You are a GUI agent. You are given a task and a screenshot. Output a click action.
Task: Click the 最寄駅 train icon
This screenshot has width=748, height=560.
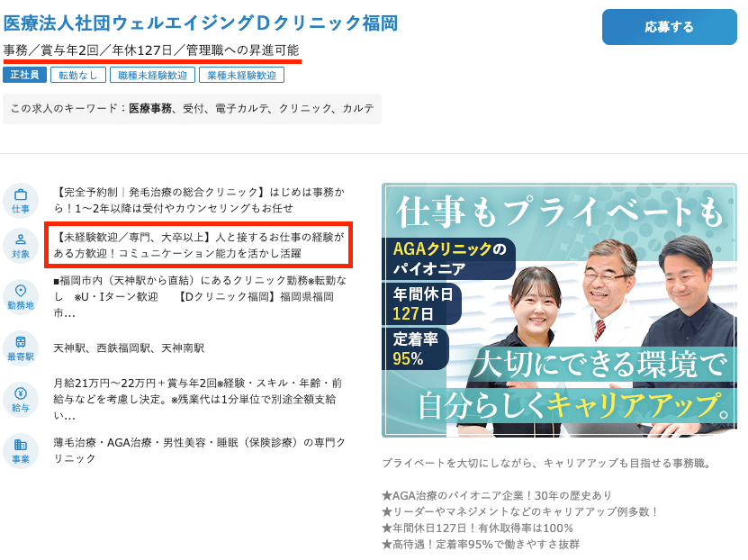tap(21, 348)
